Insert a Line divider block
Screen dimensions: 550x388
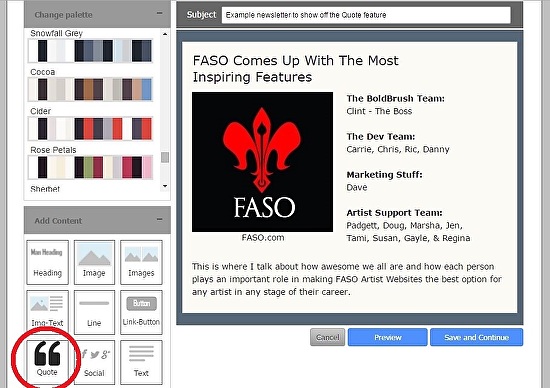(x=94, y=312)
